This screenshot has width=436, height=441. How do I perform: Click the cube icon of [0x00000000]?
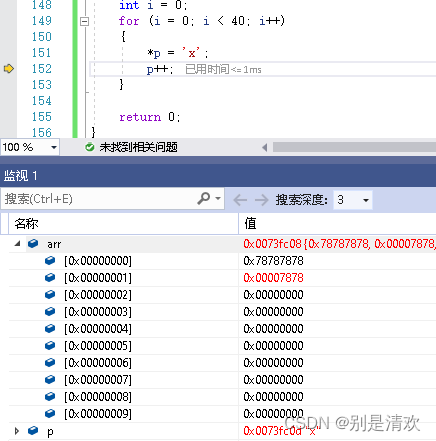point(50,260)
